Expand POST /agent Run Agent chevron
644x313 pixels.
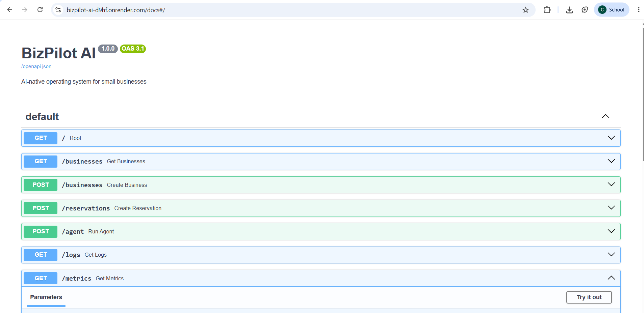point(611,231)
